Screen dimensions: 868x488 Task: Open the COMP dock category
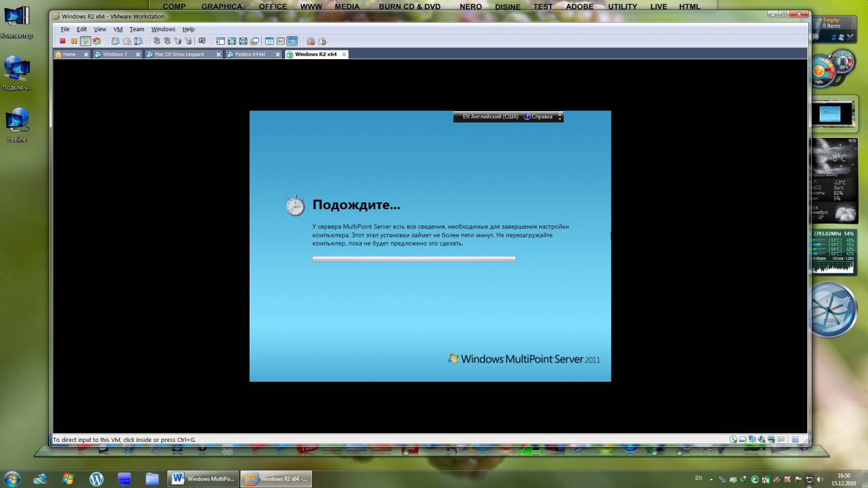click(174, 7)
